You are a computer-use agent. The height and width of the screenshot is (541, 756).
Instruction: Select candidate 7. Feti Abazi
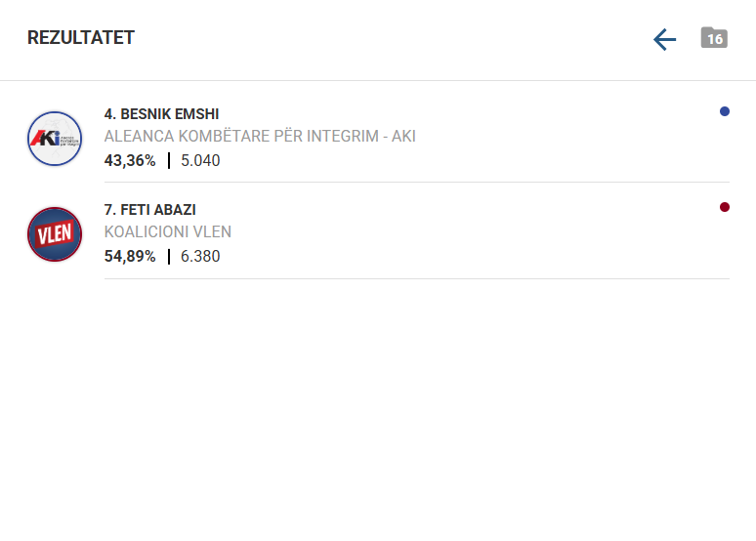point(150,210)
